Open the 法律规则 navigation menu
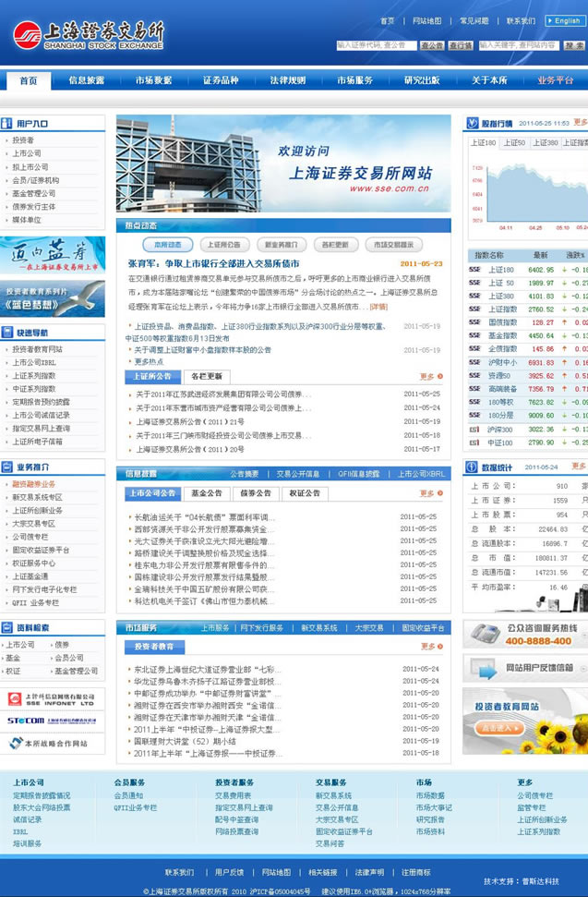 coord(287,80)
